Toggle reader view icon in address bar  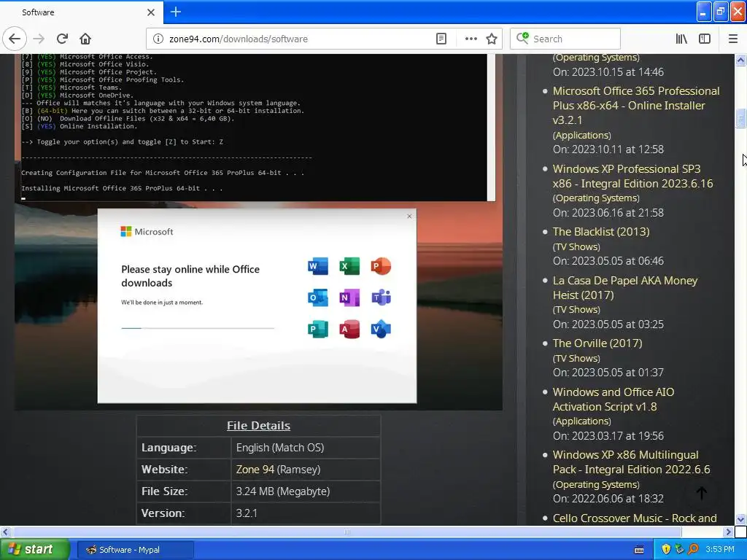441,39
